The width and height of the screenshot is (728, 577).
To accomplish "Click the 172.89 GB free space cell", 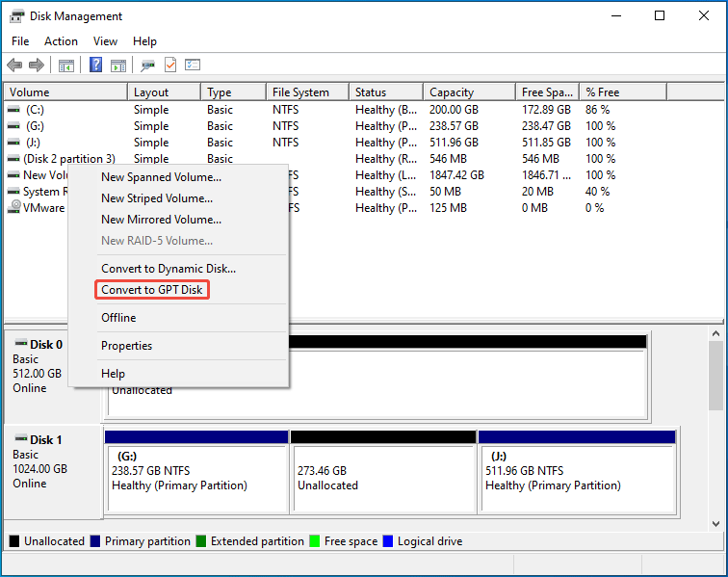I will [546, 110].
